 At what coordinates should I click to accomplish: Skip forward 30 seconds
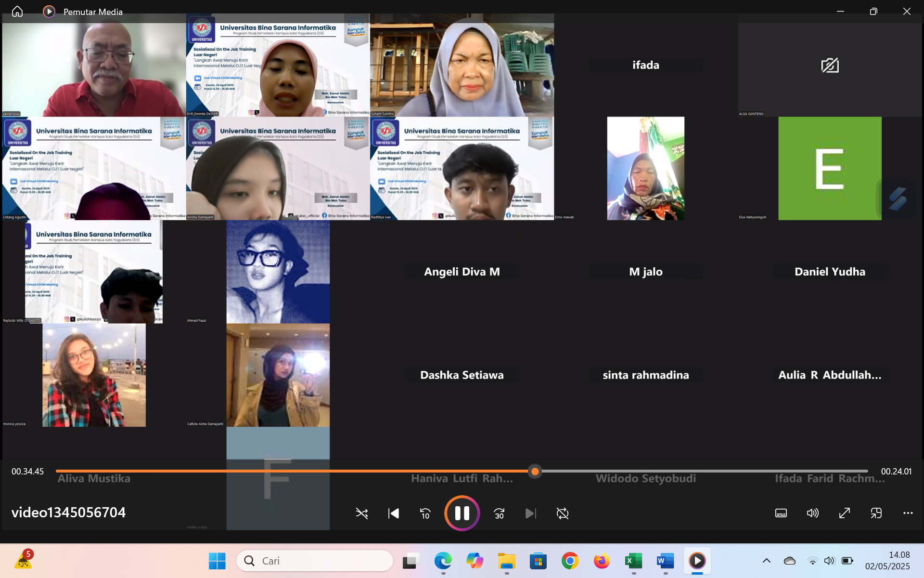pos(499,513)
